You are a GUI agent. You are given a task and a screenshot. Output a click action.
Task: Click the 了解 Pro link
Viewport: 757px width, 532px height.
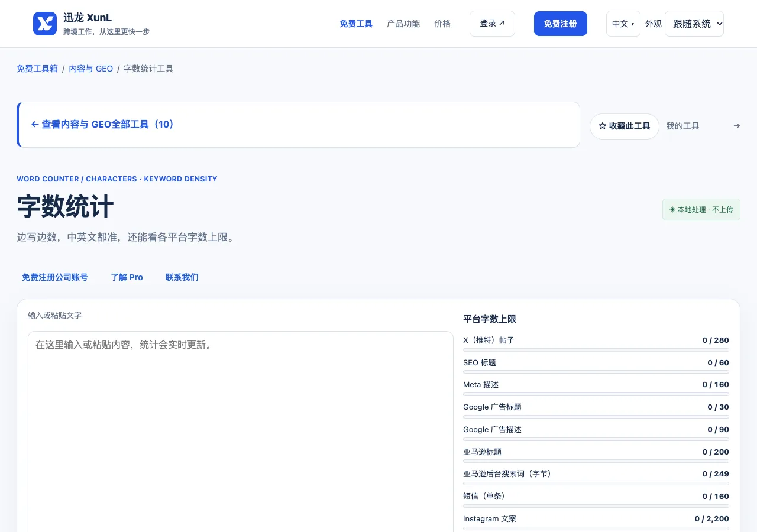pyautogui.click(x=127, y=277)
